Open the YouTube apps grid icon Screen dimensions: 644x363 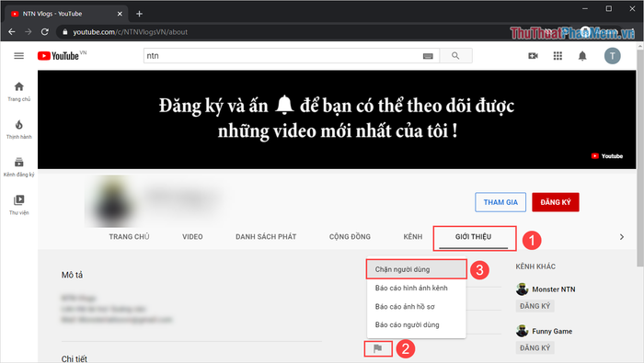(558, 56)
